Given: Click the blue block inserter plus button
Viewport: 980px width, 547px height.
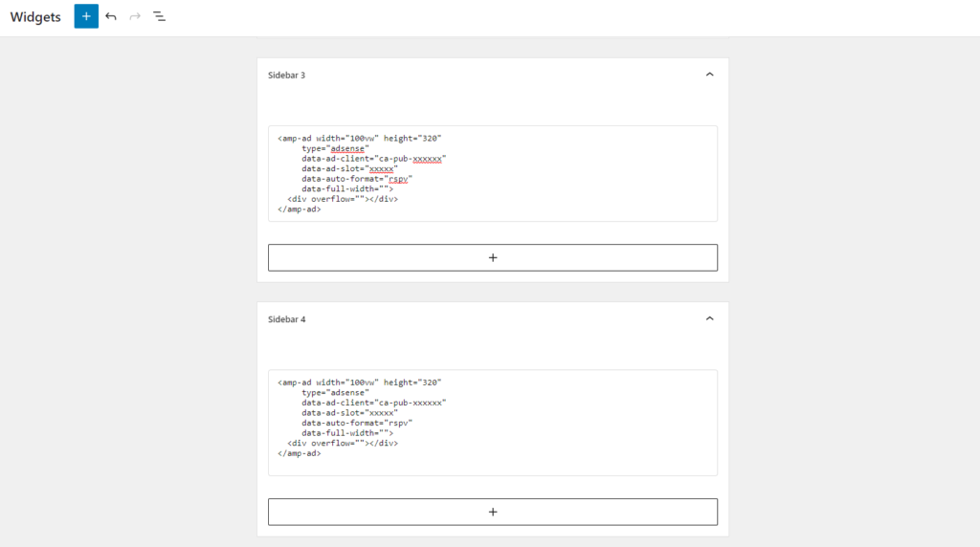Looking at the screenshot, I should click(86, 16).
